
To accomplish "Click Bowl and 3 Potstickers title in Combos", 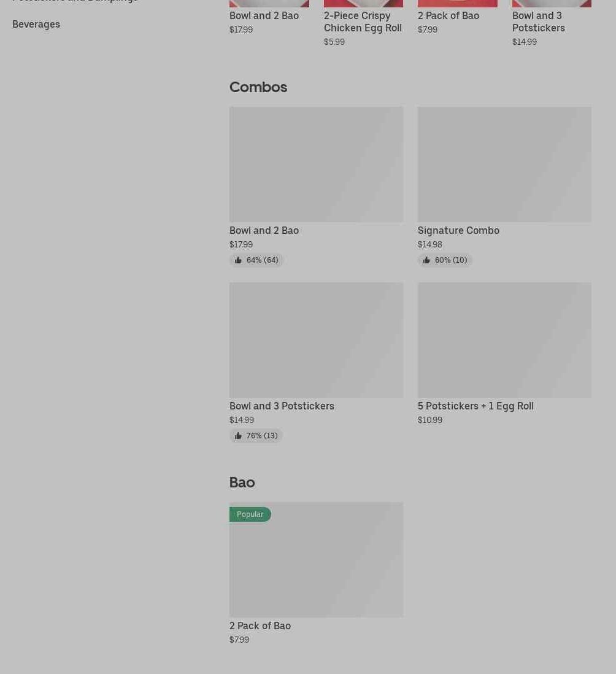I will 282,406.
